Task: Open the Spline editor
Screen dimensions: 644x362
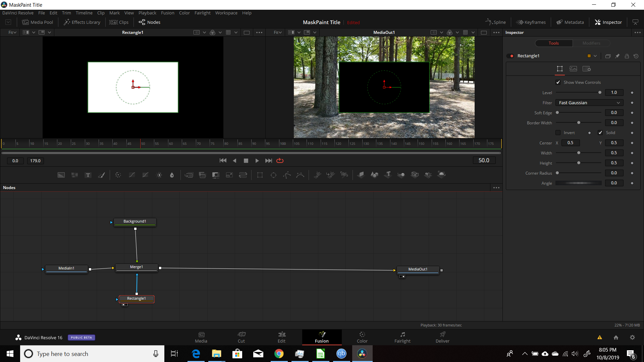Action: pos(495,22)
